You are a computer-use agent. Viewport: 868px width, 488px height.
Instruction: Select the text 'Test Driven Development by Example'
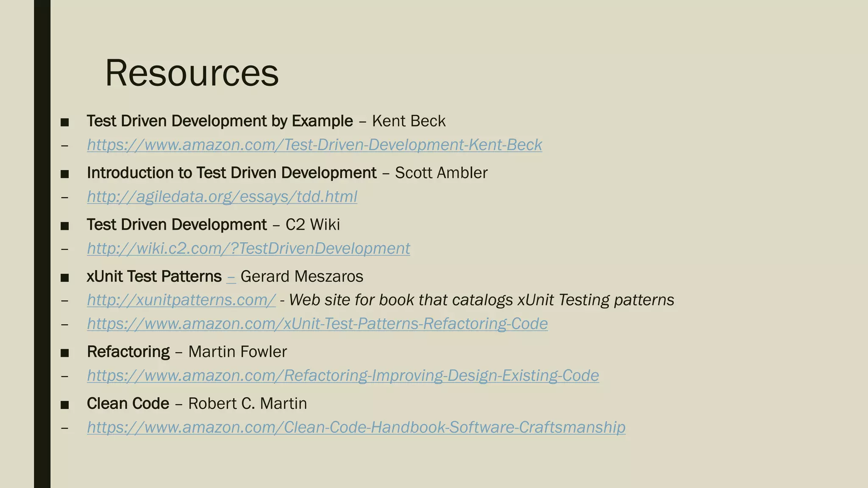tap(220, 121)
